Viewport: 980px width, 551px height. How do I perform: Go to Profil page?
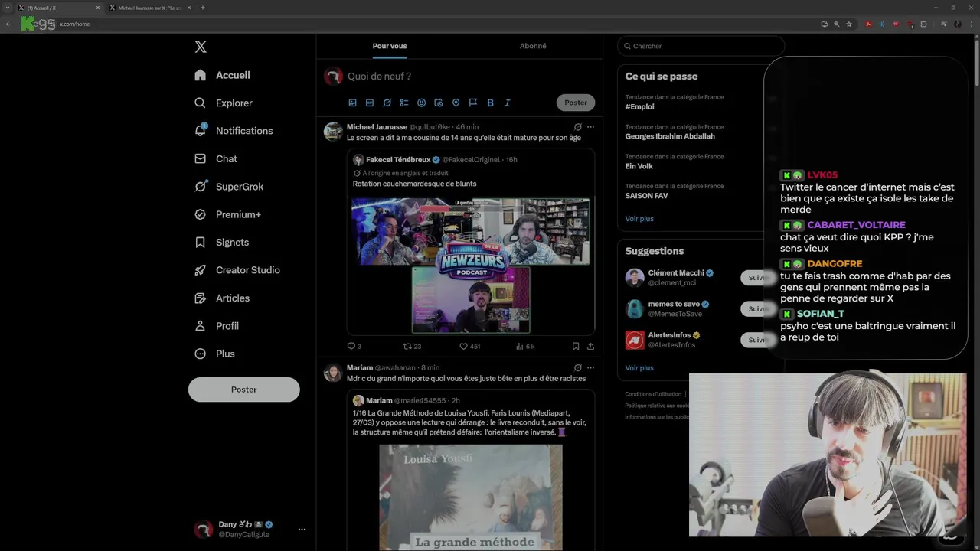(x=217, y=325)
